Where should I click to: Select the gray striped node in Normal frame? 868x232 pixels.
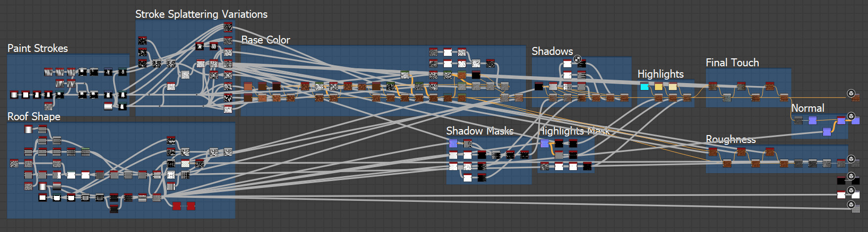pyautogui.click(x=798, y=120)
